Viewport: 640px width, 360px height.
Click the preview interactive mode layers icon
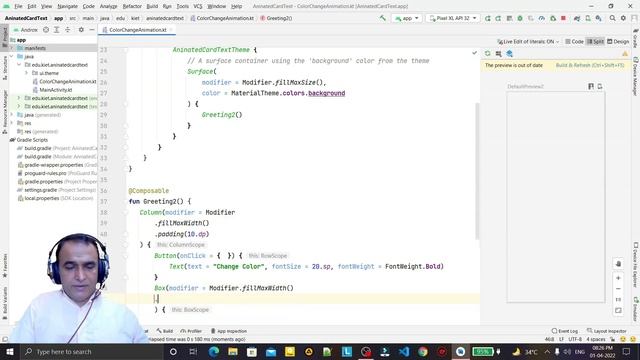coord(509,53)
